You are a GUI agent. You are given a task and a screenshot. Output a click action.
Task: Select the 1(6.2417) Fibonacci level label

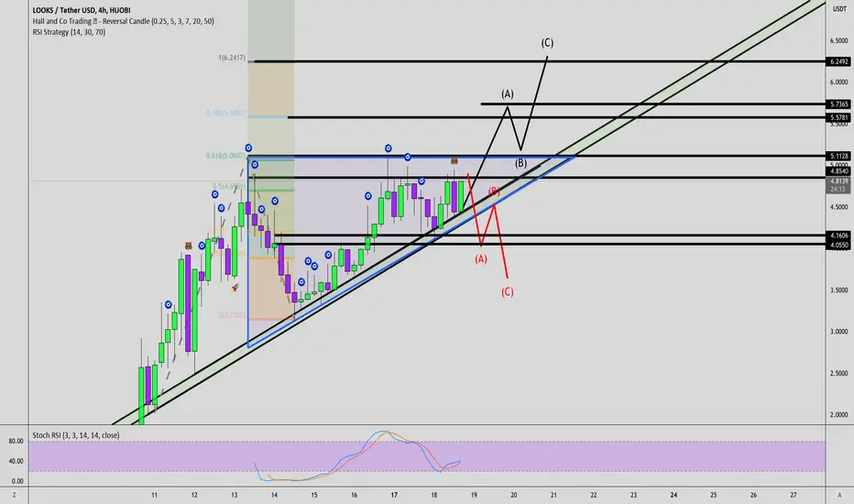[x=232, y=58]
